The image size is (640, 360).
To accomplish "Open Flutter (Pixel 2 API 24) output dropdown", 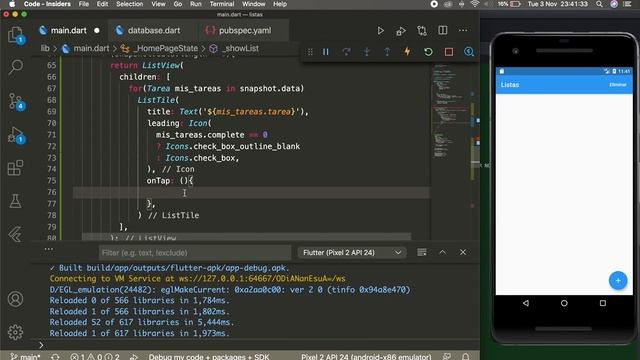I will pos(352,253).
